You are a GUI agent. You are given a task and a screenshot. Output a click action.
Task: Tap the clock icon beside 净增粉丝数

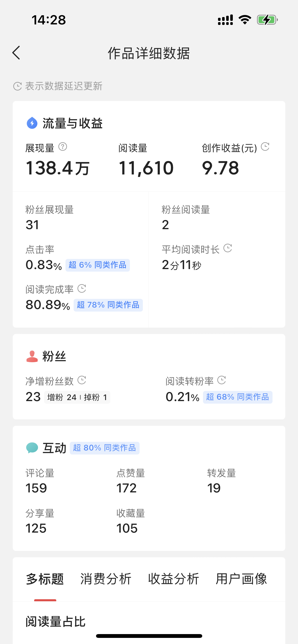tap(82, 380)
